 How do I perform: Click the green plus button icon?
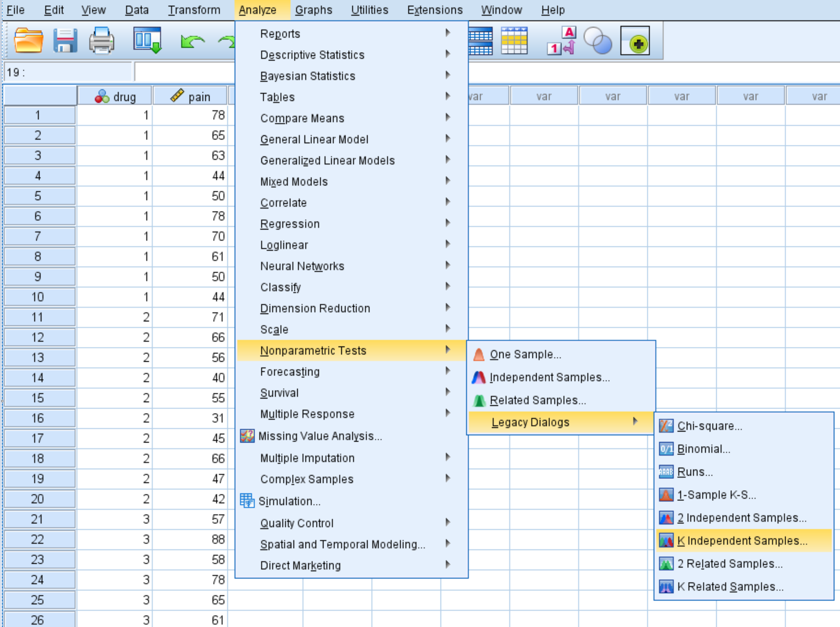pos(635,41)
